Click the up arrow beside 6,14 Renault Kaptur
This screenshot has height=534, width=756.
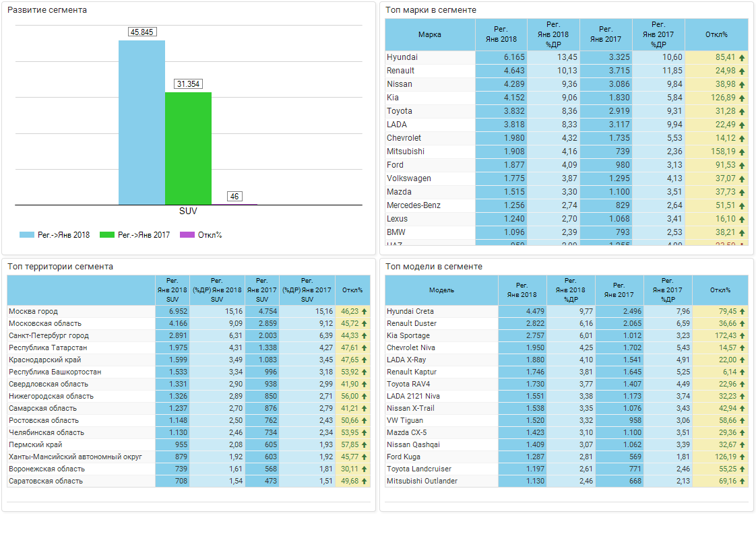[742, 372]
